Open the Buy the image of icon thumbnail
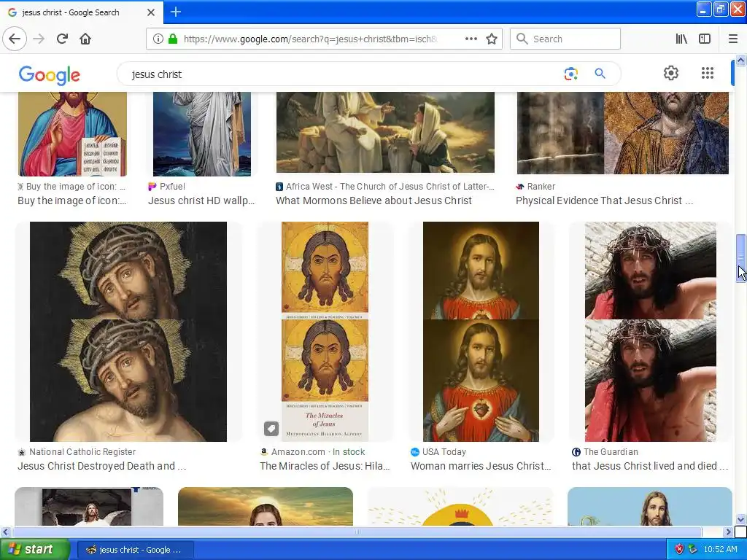747x560 pixels. click(72, 134)
